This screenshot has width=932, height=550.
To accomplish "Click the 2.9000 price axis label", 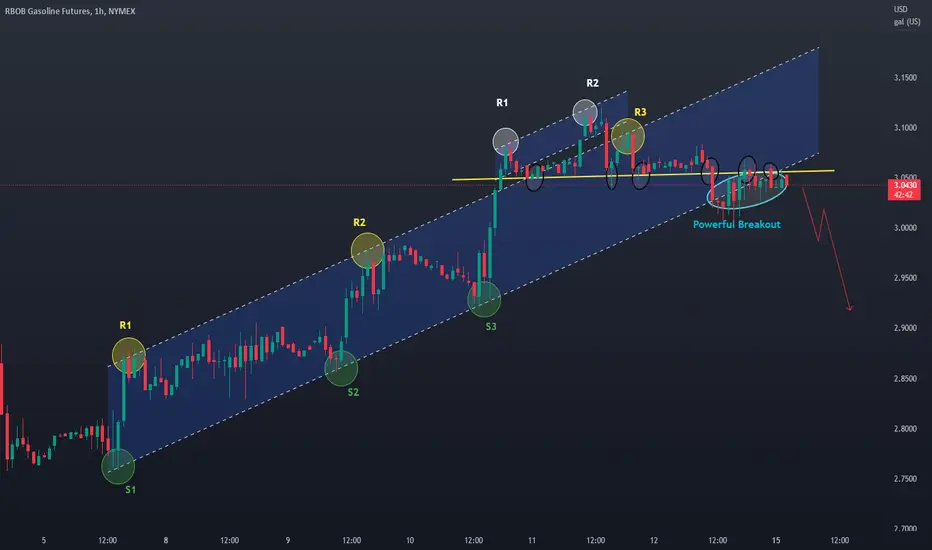I will (x=905, y=328).
